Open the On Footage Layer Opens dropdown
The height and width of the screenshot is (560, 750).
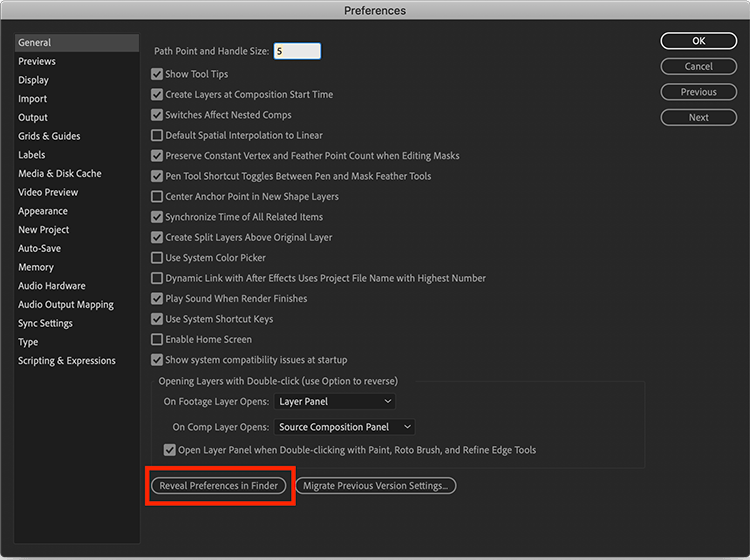click(335, 402)
